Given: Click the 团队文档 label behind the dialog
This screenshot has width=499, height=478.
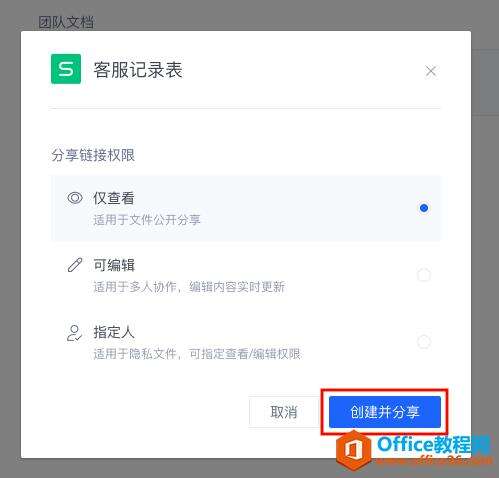Looking at the screenshot, I should (66, 22).
